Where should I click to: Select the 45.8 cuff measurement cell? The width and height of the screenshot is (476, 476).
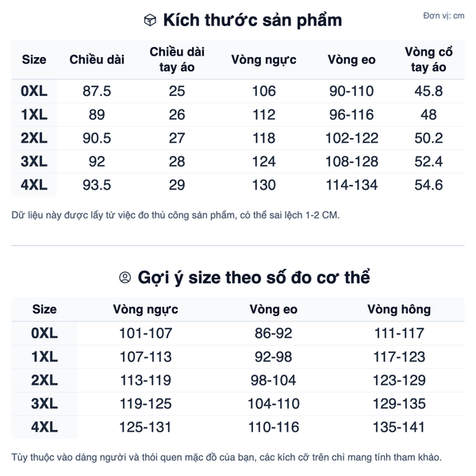pos(428,91)
